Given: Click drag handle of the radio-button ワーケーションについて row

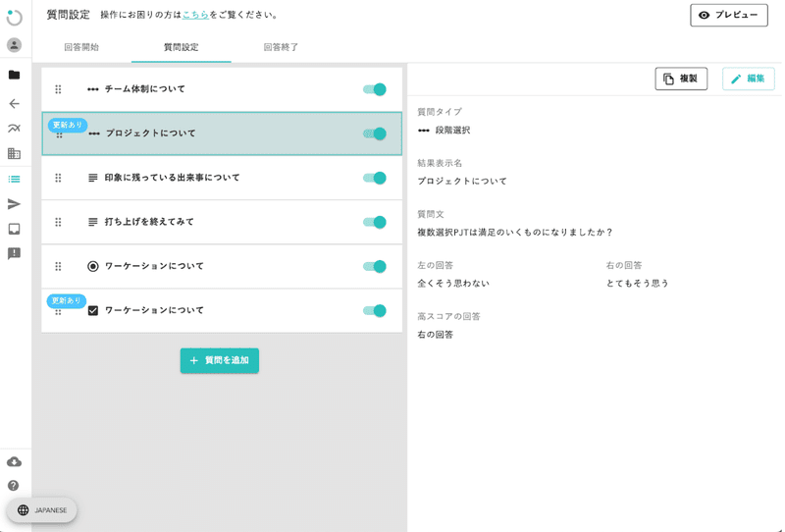Looking at the screenshot, I should [x=58, y=266].
